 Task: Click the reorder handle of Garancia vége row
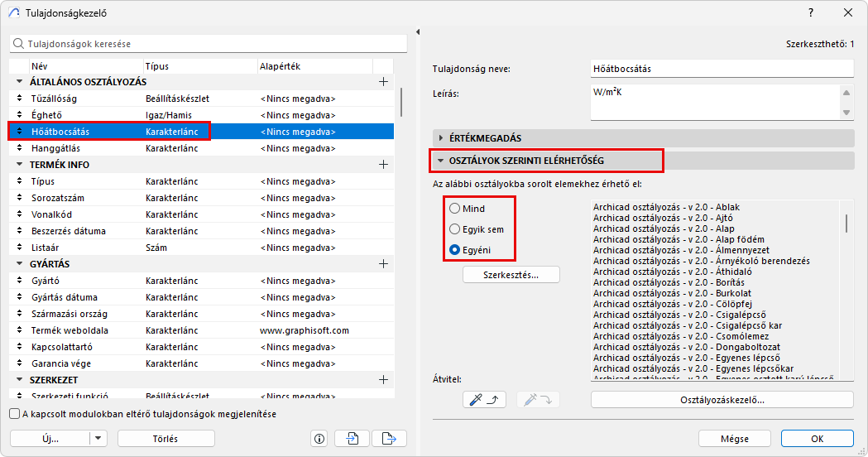tap(19, 363)
